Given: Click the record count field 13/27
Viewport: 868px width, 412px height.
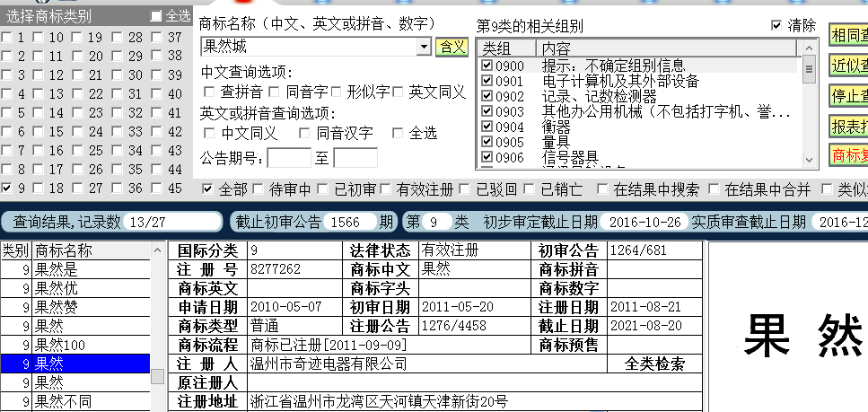Looking at the screenshot, I should (171, 222).
